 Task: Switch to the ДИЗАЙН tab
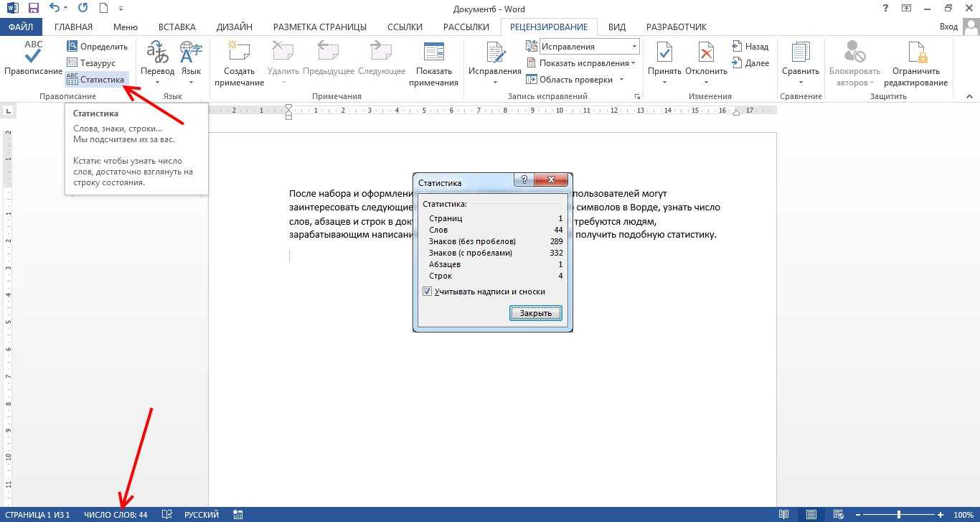234,27
